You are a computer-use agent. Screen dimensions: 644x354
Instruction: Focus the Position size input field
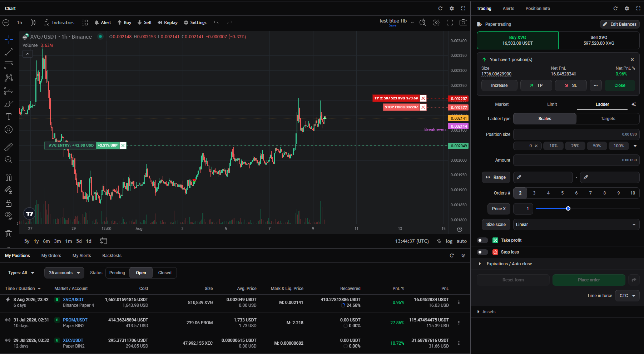[x=576, y=134]
